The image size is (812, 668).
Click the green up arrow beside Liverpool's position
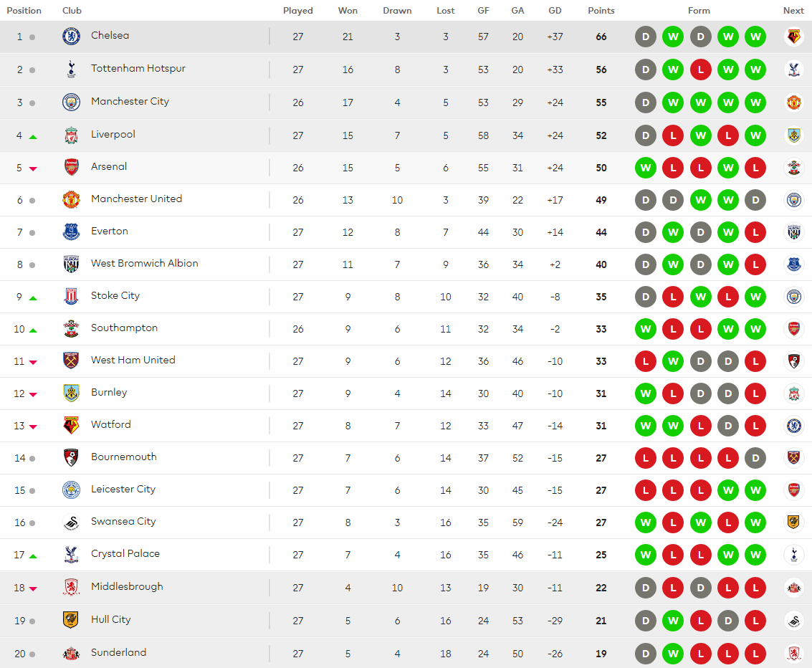(x=33, y=136)
